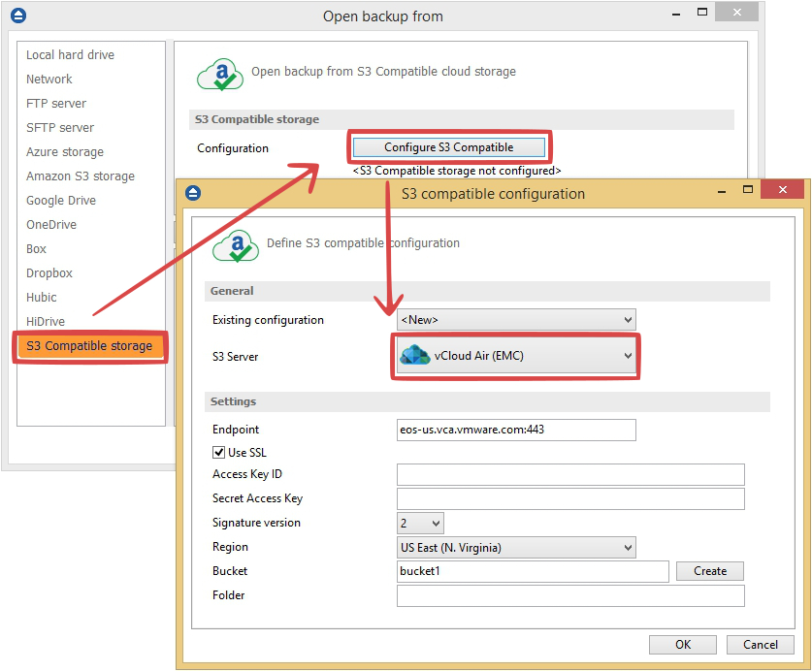Screen dimensions: 812x671
Task: Select Network source
Action: [x=49, y=80]
